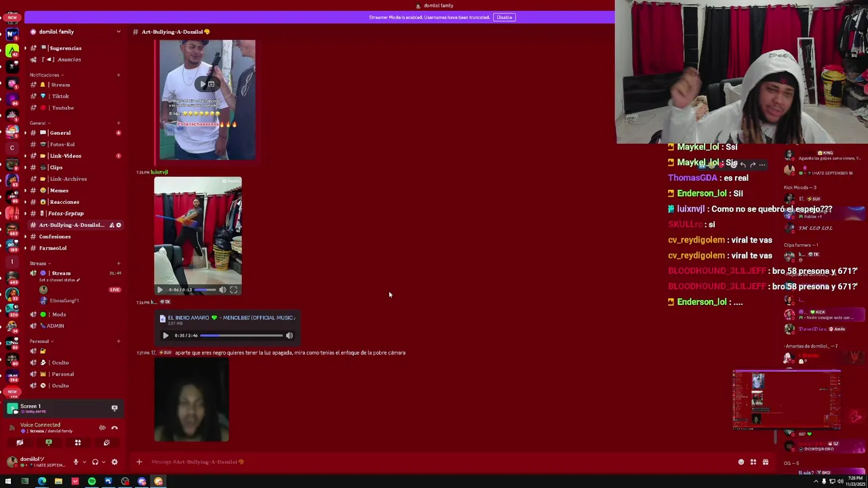The width and height of the screenshot is (868, 488).
Task: Open the dark face image thumbnail
Action: 191,400
